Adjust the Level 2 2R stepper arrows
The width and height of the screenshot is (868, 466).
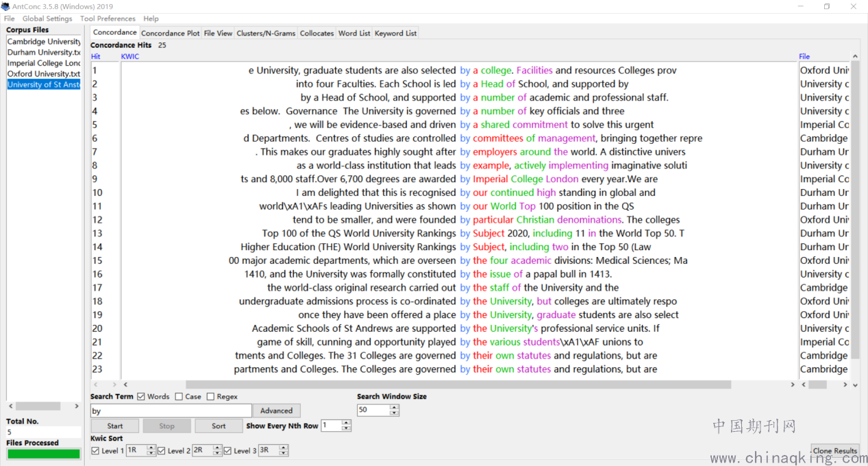tap(217, 450)
